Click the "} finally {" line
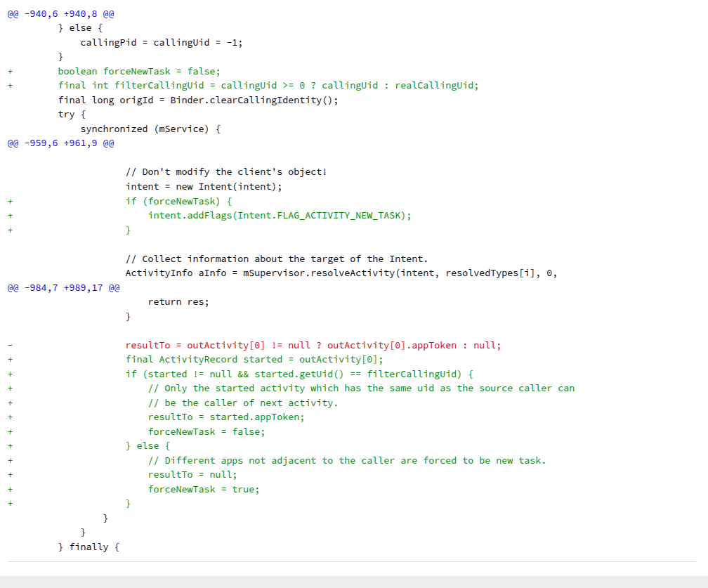708x588 pixels. (x=88, y=547)
